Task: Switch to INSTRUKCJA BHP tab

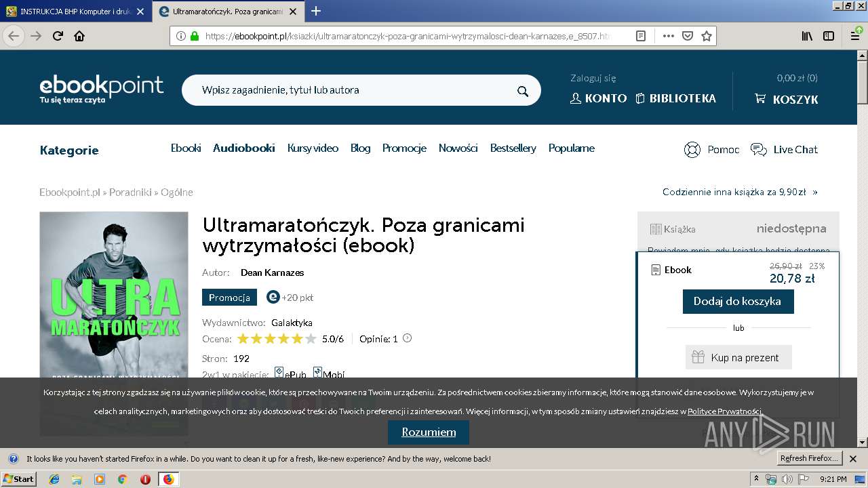Action: click(75, 12)
